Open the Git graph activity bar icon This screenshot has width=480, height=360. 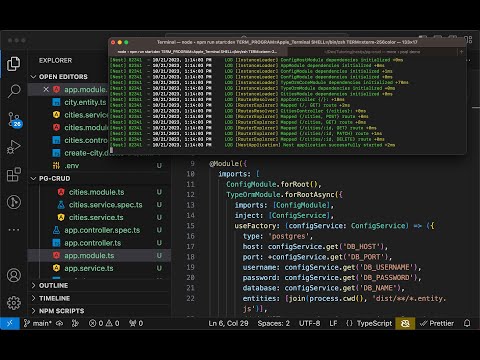[x=14, y=202]
